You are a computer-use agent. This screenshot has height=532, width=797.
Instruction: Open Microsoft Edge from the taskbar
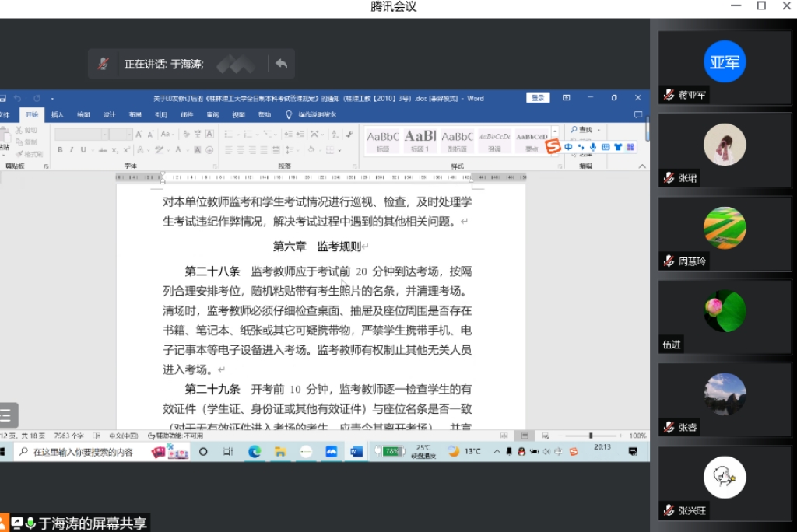click(254, 451)
